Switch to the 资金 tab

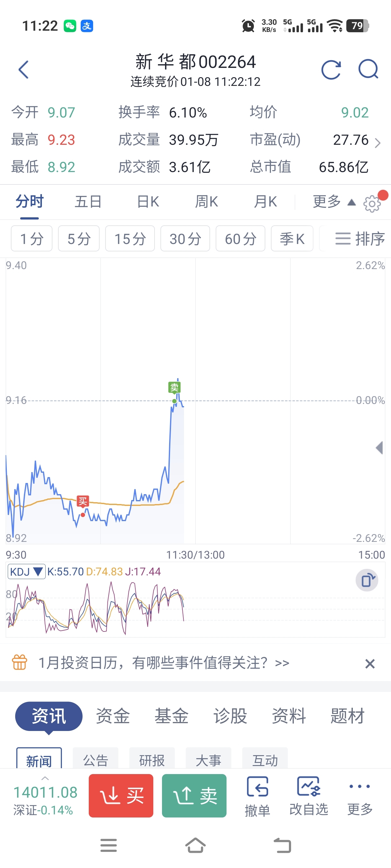click(x=113, y=716)
